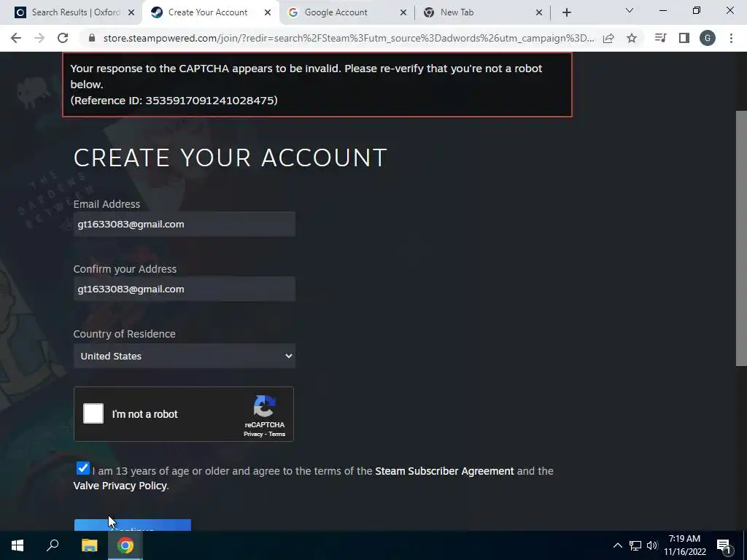The height and width of the screenshot is (560, 747).
Task: Click the Chrome taskbar icon
Action: 125,545
